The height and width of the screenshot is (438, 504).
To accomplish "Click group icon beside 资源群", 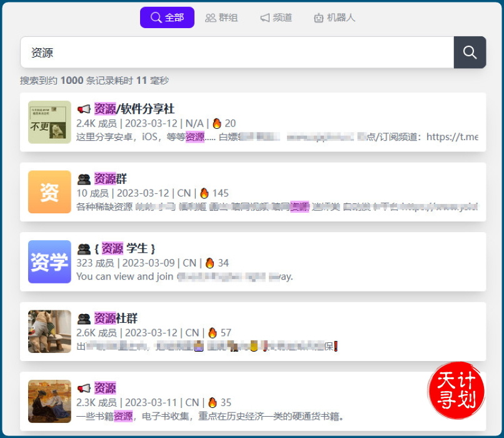I will 84,179.
